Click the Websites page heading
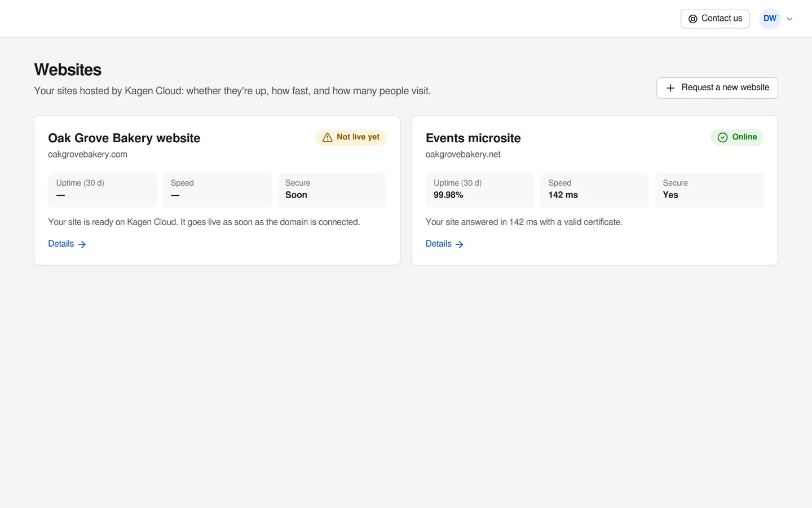812x508 pixels. tap(68, 70)
